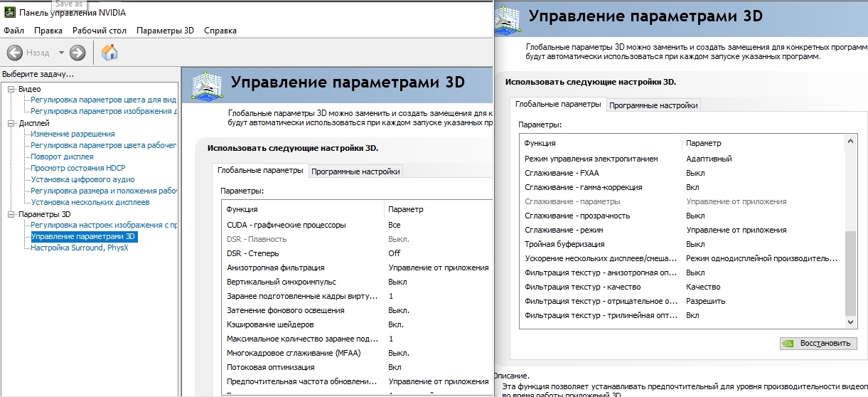Open Регулировка параметров цвета для видео
This screenshot has width=868, height=397.
coord(104,100)
